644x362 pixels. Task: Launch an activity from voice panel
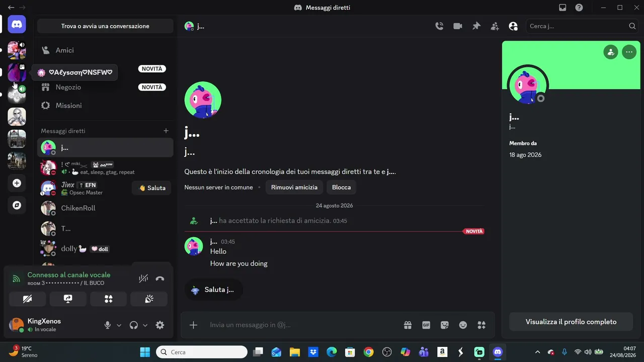tap(108, 299)
